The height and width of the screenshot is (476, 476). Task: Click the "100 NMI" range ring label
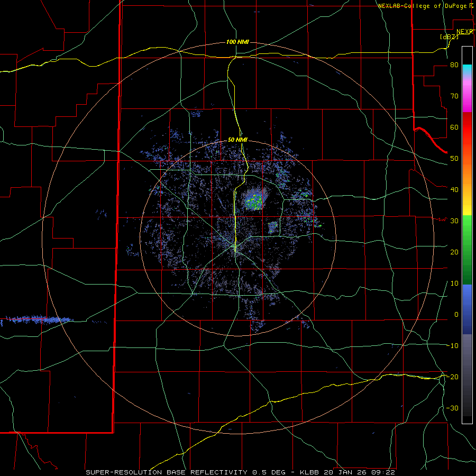[x=237, y=42]
